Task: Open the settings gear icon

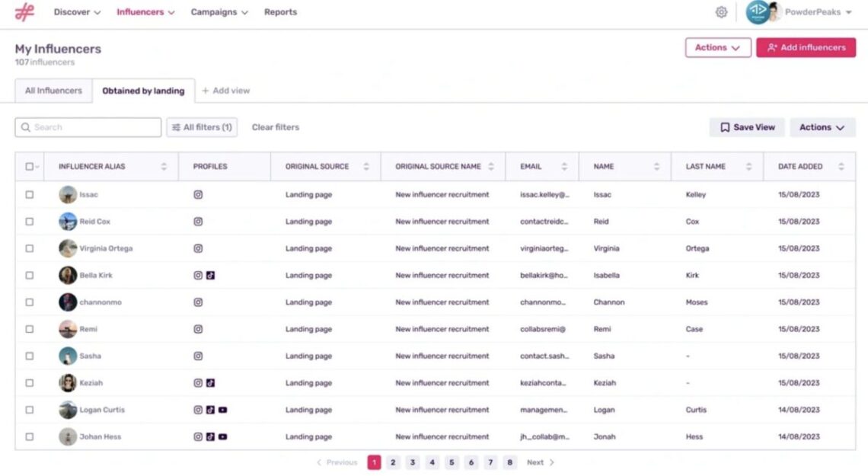Action: (722, 12)
